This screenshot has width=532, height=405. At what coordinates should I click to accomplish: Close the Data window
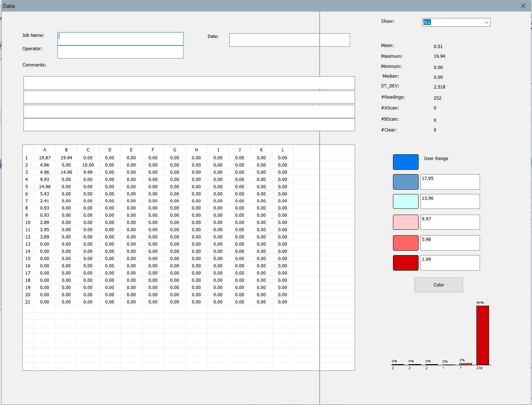pyautogui.click(x=523, y=6)
